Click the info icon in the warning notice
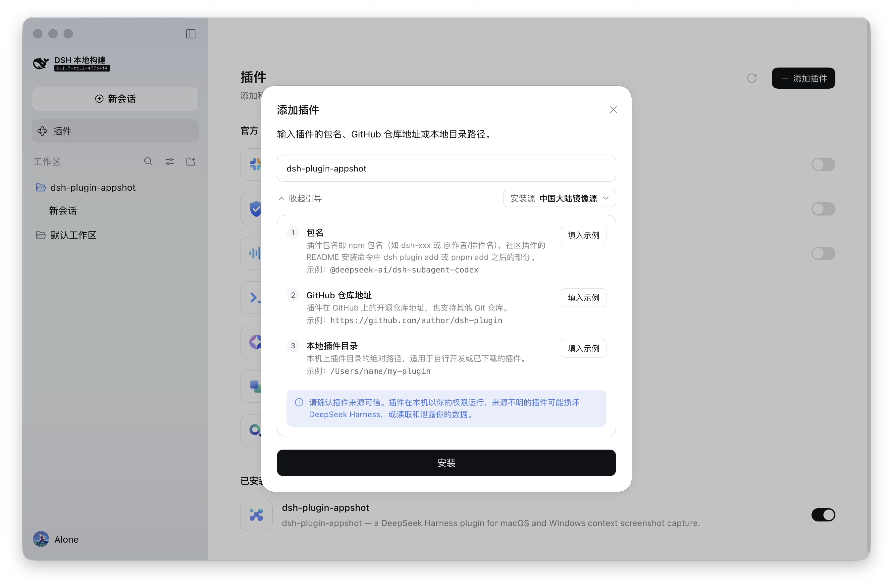 coord(299,402)
